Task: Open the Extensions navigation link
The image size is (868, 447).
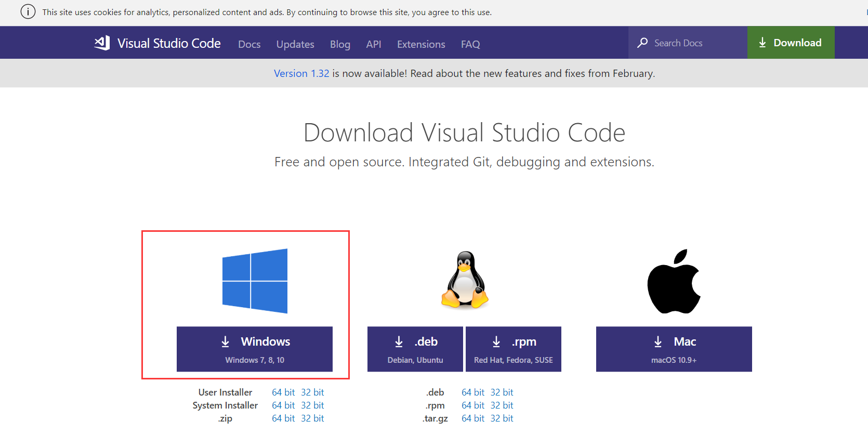Action: coord(421,44)
